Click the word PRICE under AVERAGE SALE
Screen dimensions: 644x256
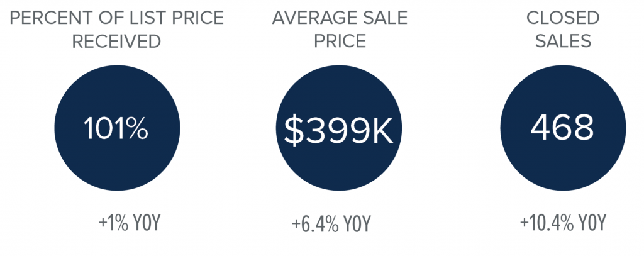pyautogui.click(x=340, y=41)
